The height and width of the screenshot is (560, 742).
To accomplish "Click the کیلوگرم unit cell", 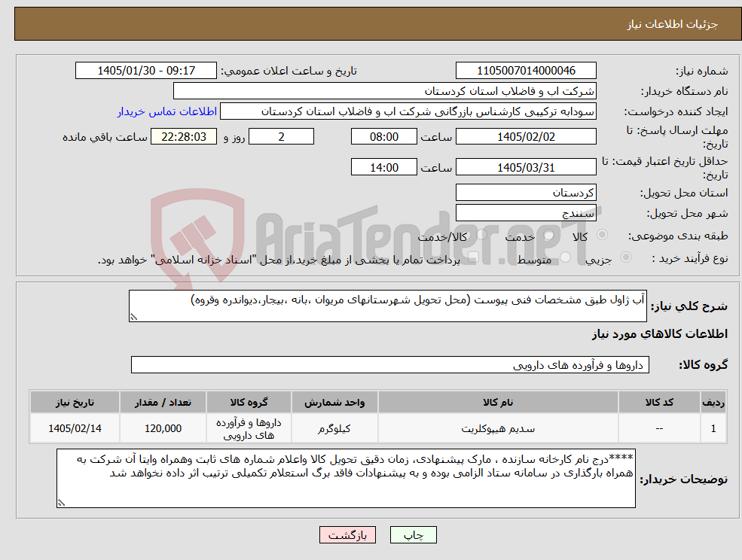I will click(334, 428).
